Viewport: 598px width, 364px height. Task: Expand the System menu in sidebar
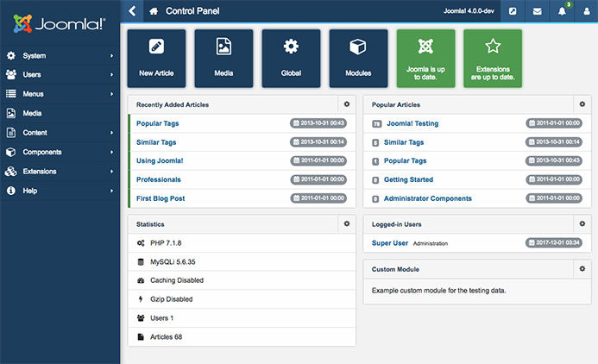(x=60, y=56)
